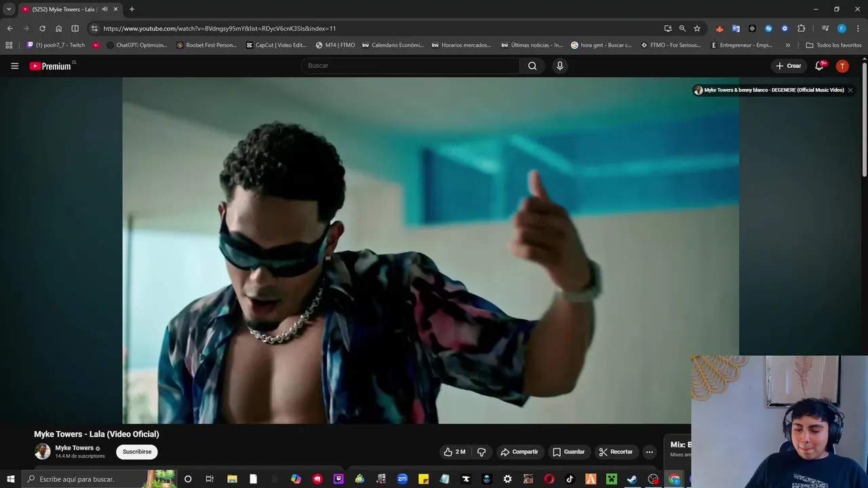
Task: Open the browser home page
Action: tap(58, 28)
